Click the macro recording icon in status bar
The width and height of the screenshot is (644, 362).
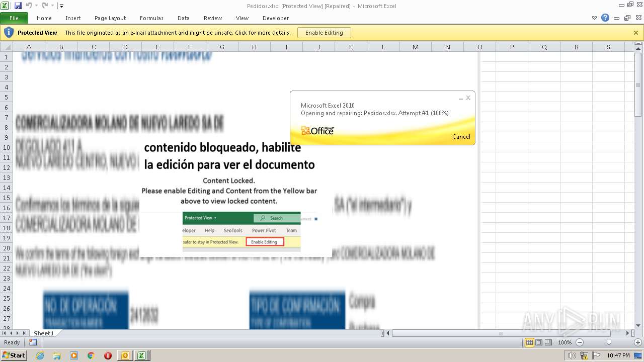tap(33, 342)
